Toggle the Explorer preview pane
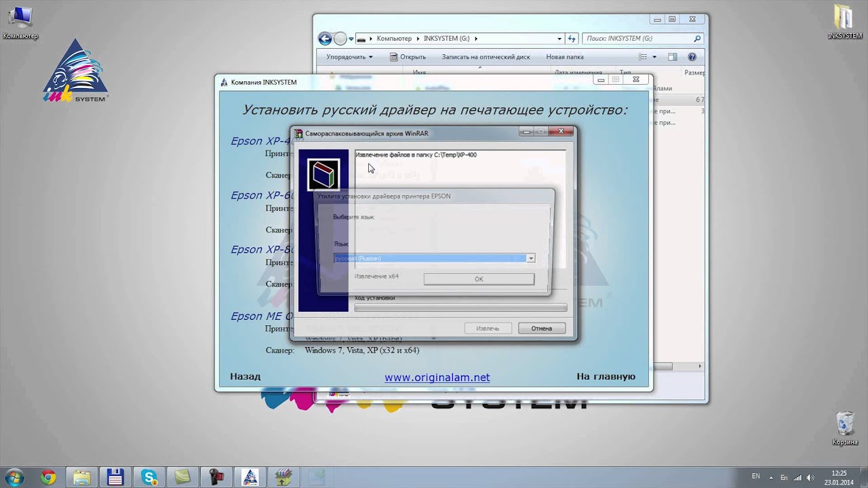Viewport: 868px width, 488px height. [673, 57]
